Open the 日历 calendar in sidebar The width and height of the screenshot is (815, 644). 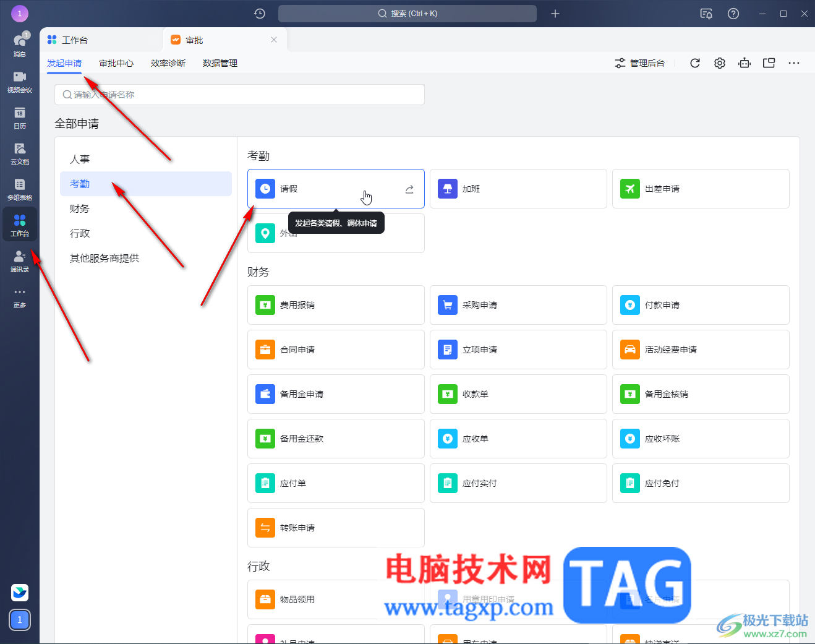20,117
